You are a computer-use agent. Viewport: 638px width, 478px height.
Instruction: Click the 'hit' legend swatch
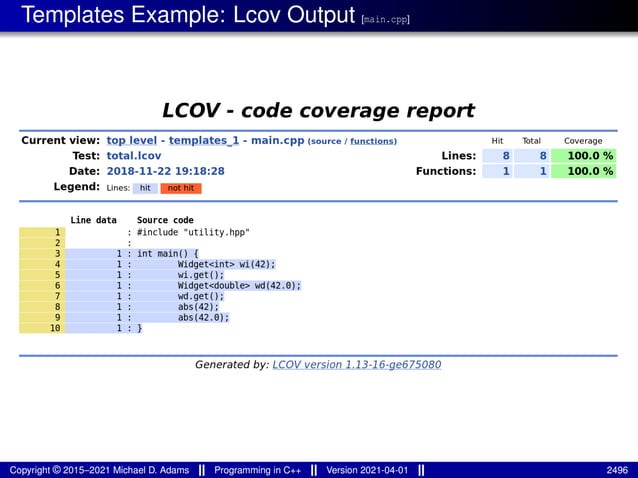click(145, 188)
